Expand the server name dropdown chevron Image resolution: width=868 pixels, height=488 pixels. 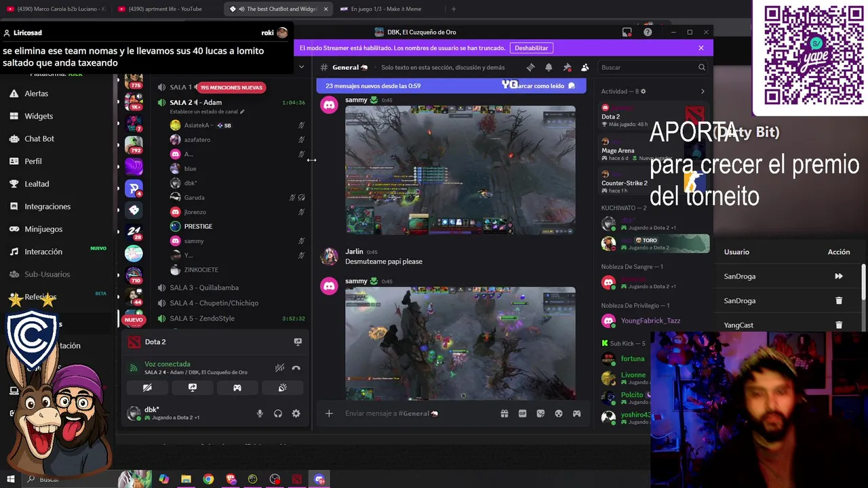click(302, 67)
